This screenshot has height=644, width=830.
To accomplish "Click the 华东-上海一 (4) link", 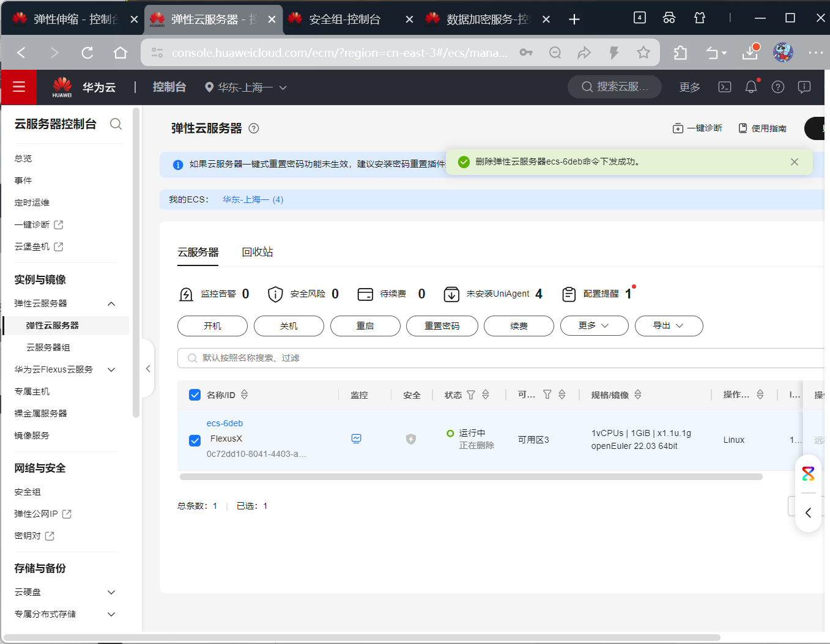I will point(253,199).
